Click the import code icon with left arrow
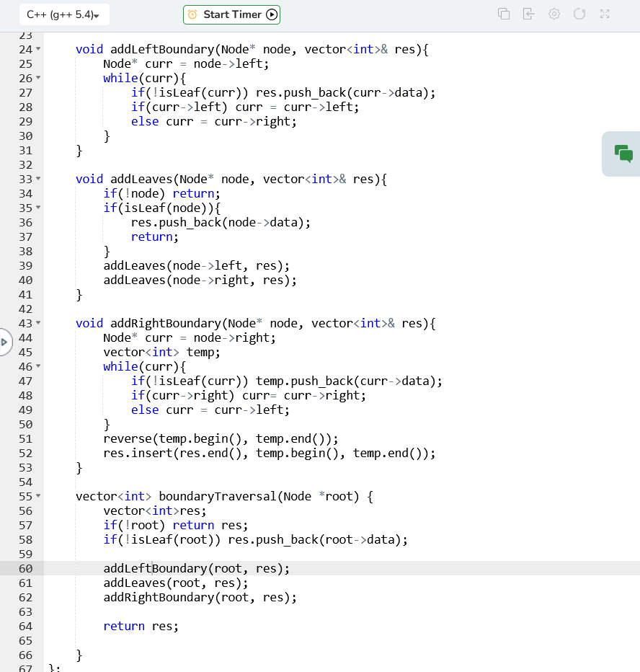Screen dimensions: 640x672 click(x=529, y=14)
